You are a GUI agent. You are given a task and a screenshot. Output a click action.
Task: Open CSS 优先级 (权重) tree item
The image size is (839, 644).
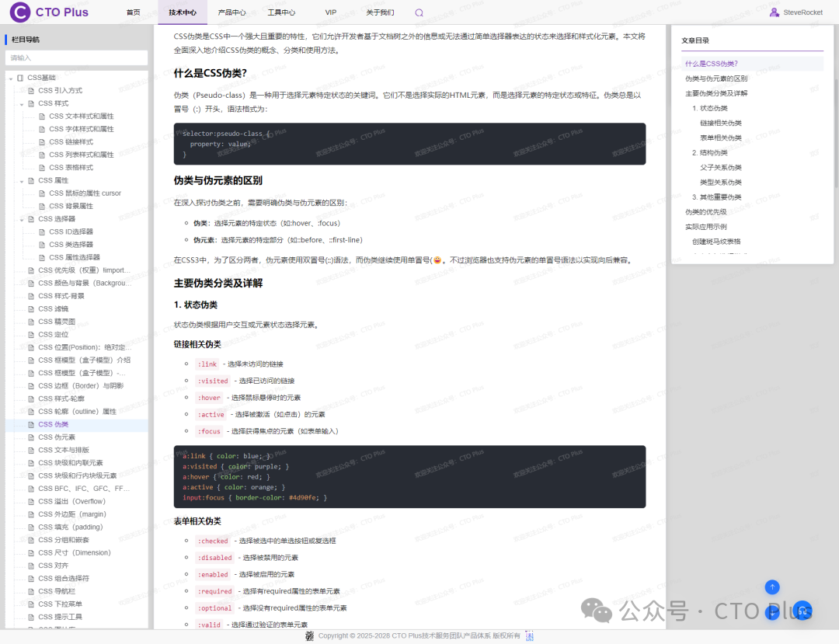(x=84, y=270)
